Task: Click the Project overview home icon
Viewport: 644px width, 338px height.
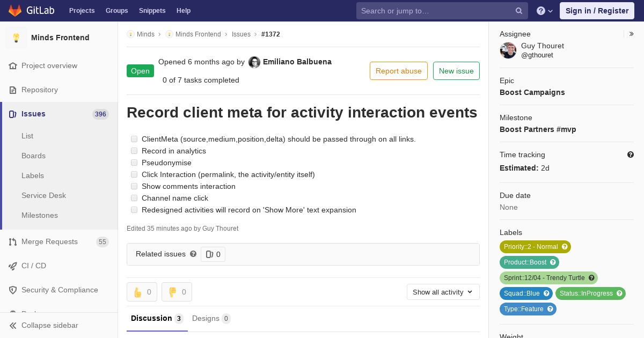Action: click(13, 66)
